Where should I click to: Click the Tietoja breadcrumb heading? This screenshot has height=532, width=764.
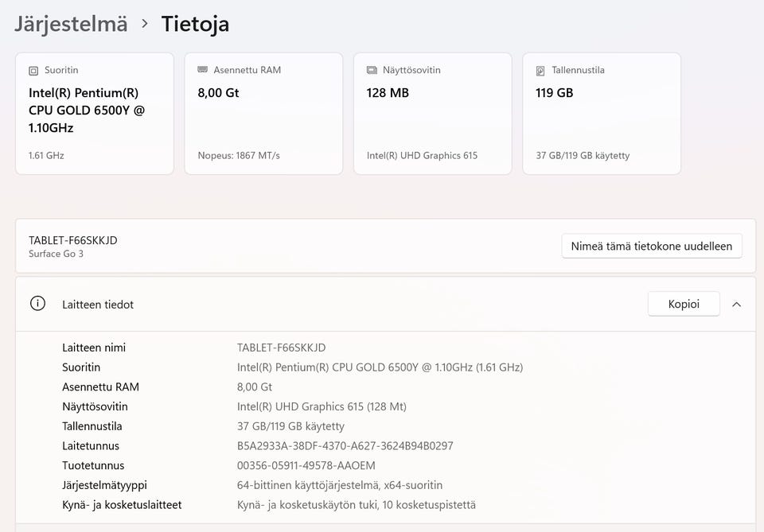coord(195,24)
